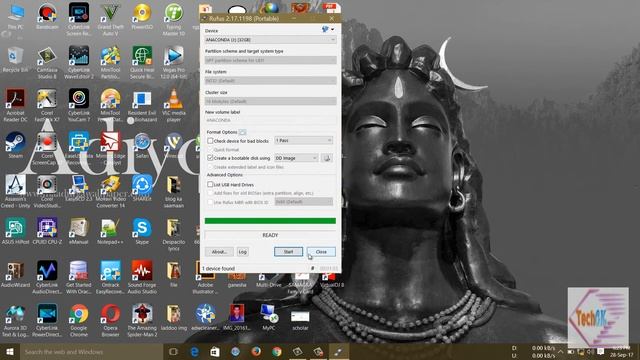Select the Opera Browser desktop shortcut
Screen dimensions: 640x360
coord(110,320)
